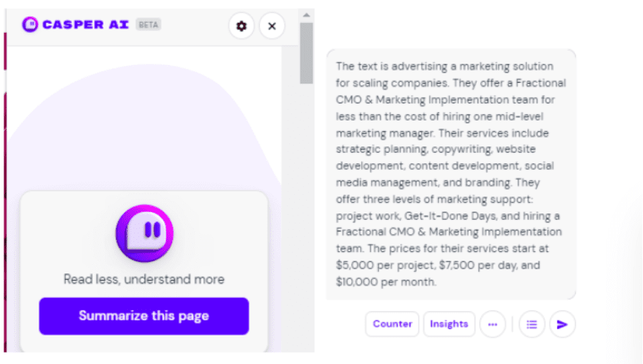The width and height of the screenshot is (643, 364).
Task: Click the Insights button
Action: [449, 324]
